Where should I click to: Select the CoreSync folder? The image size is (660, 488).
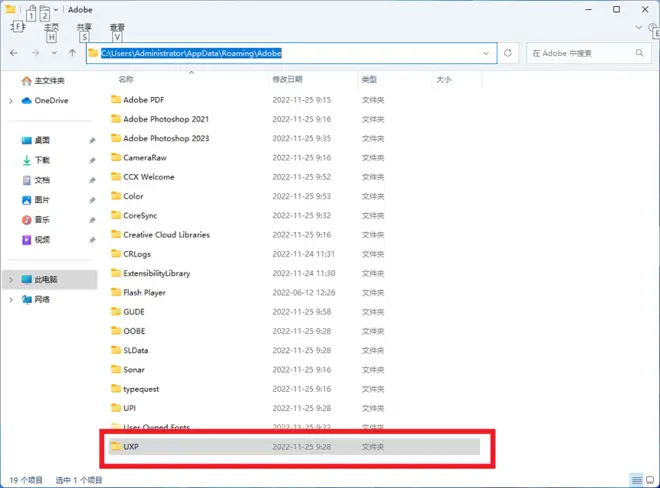coord(134,216)
